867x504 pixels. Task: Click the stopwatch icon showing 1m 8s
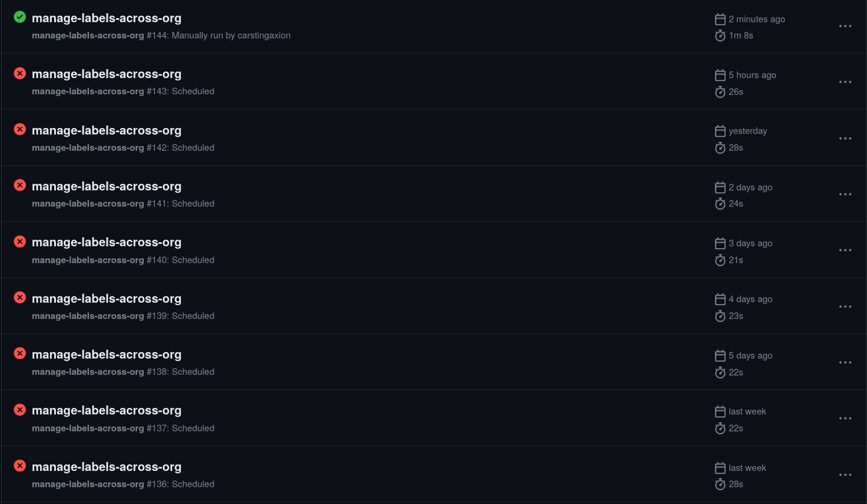click(x=720, y=35)
